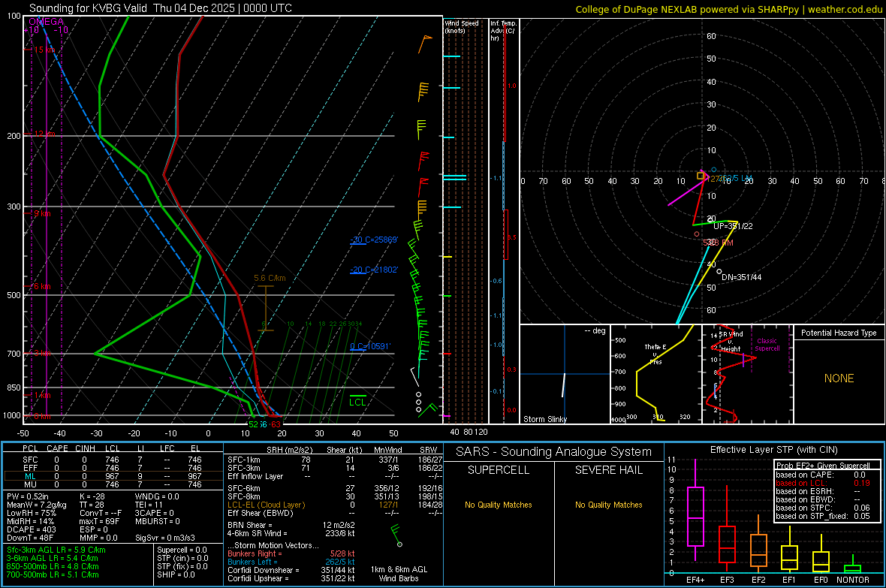This screenshot has height=588, width=886.
Task: Click the '-30 C=25869' isotherm height label
Action: (x=374, y=240)
